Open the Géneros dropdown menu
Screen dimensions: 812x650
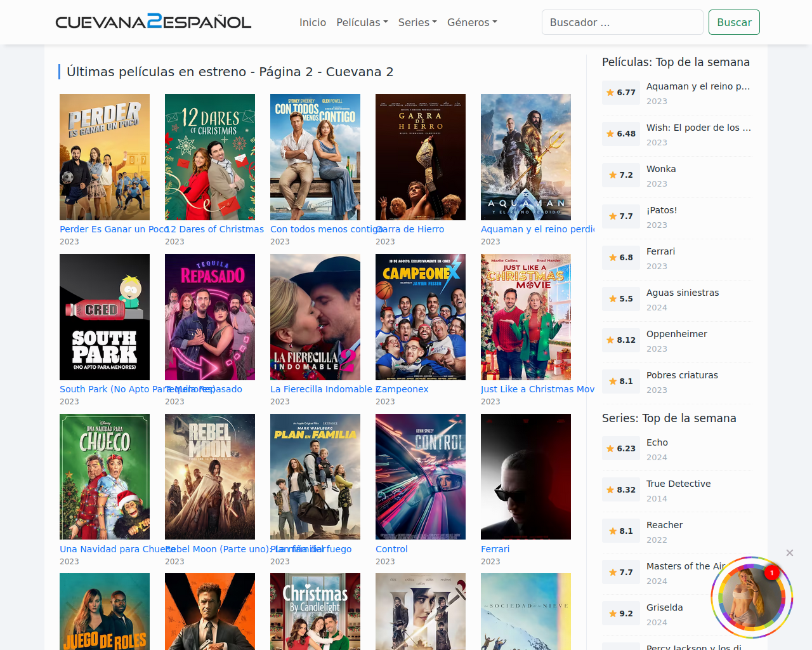click(471, 22)
